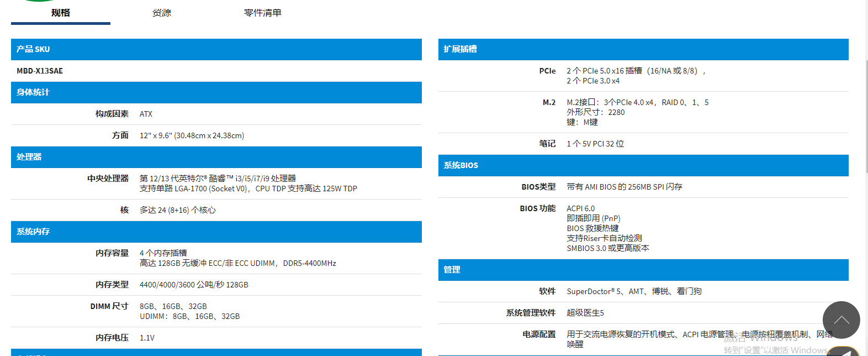Screen dimensions: 868x356
Task: Click the 系统BIOS section header
Action: pyautogui.click(x=643, y=165)
